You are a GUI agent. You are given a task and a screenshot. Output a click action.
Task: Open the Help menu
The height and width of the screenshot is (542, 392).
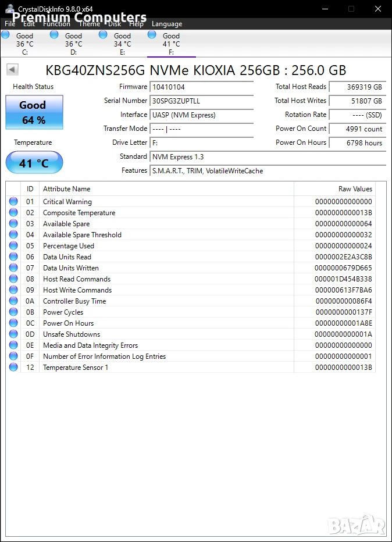tap(136, 24)
